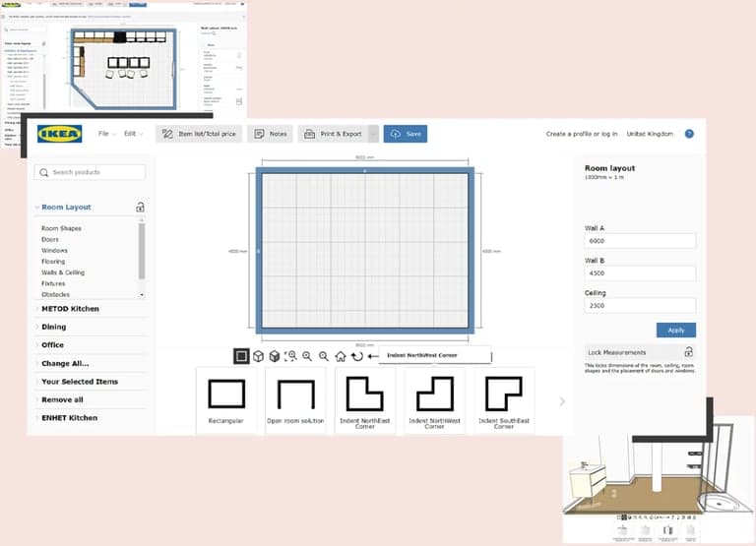The image size is (756, 546).
Task: Click the left wall handle of room
Action: [x=259, y=251]
